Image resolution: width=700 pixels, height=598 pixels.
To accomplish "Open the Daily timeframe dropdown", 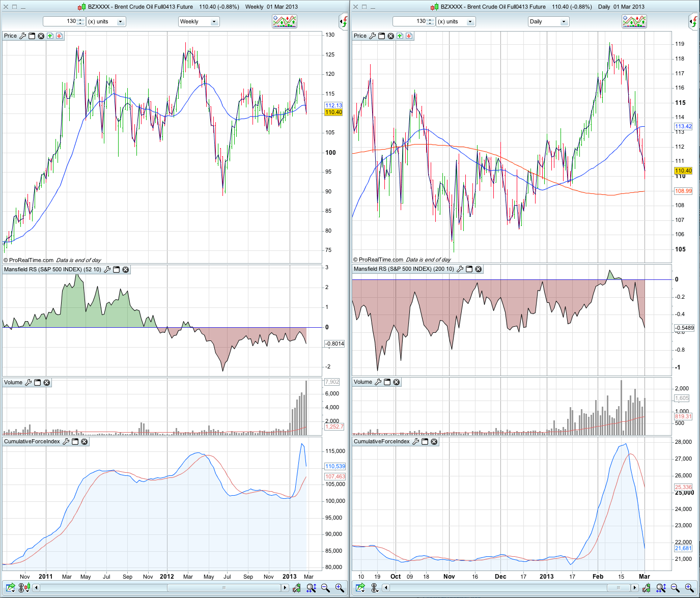I will [x=548, y=22].
